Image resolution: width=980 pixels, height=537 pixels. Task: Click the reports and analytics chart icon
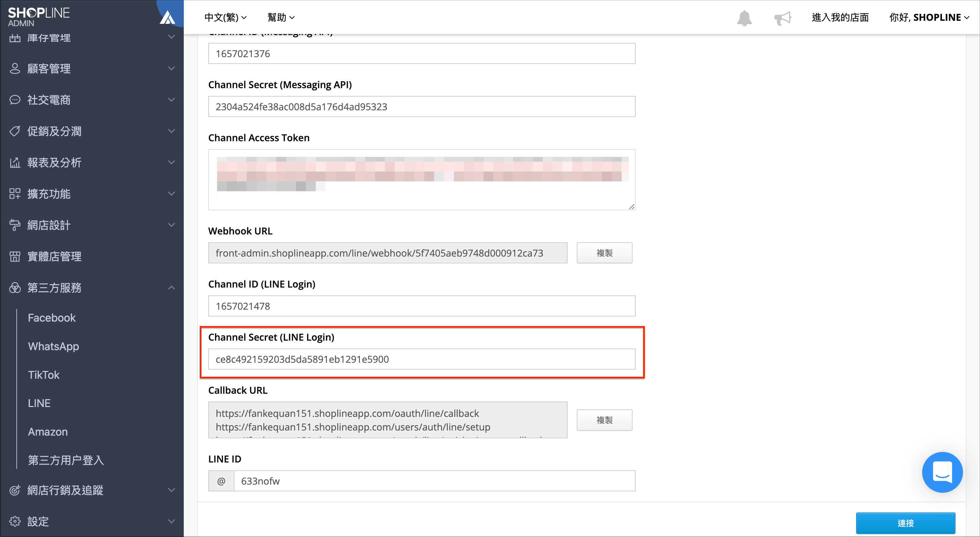pyautogui.click(x=15, y=163)
